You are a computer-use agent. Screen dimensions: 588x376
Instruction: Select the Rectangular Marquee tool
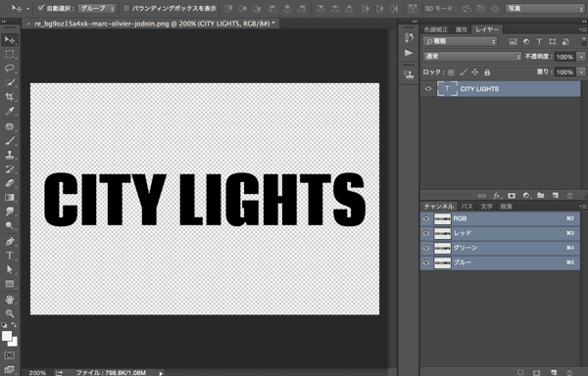[x=10, y=54]
